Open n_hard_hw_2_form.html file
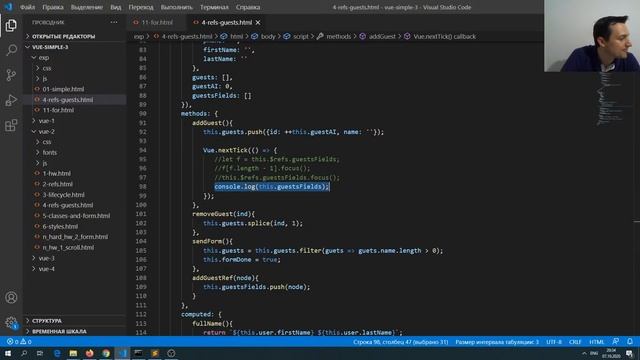 tap(76, 237)
